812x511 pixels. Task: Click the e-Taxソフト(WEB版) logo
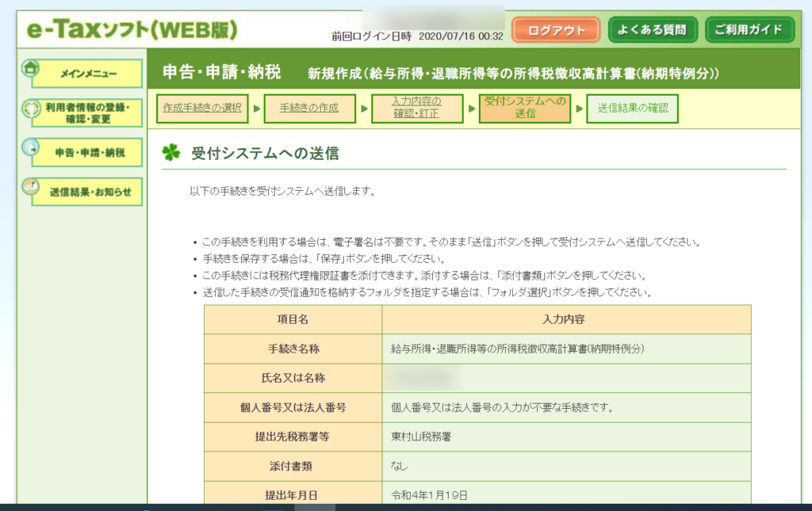(132, 30)
